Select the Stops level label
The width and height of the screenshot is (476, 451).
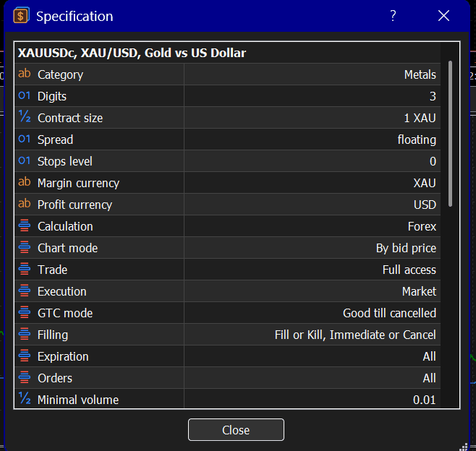[x=64, y=161]
